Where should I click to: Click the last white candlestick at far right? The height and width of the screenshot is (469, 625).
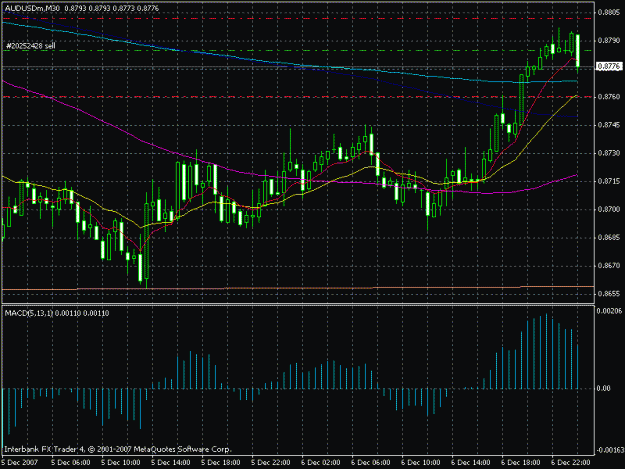[578, 51]
